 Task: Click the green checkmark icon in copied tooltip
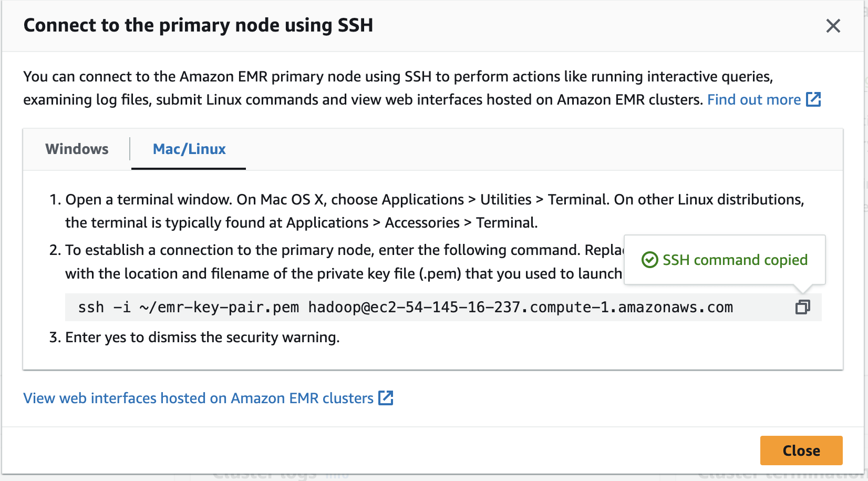pos(650,260)
